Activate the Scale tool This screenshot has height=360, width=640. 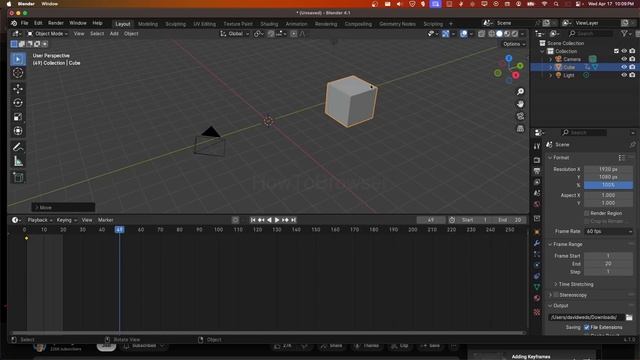(x=18, y=117)
